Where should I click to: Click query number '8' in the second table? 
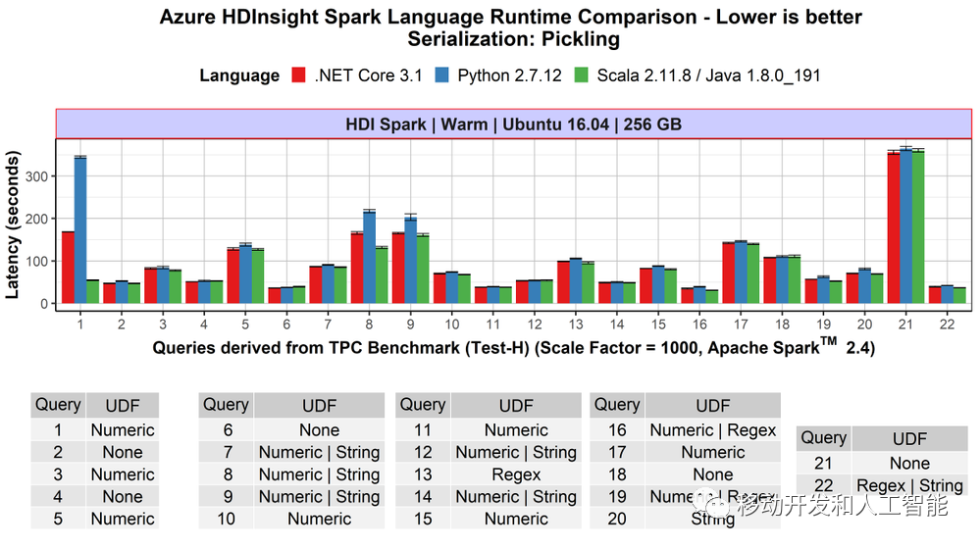click(x=227, y=474)
